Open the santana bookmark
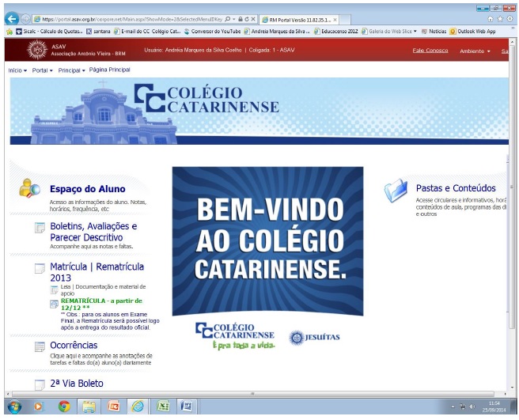Screen dimensions: 519x420 point(98,32)
